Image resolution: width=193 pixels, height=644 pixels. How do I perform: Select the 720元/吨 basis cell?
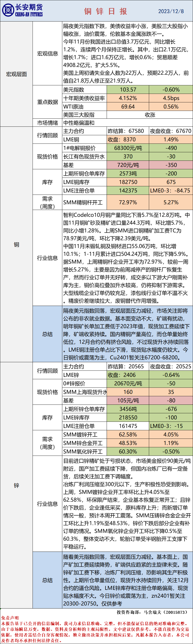tap(128, 165)
